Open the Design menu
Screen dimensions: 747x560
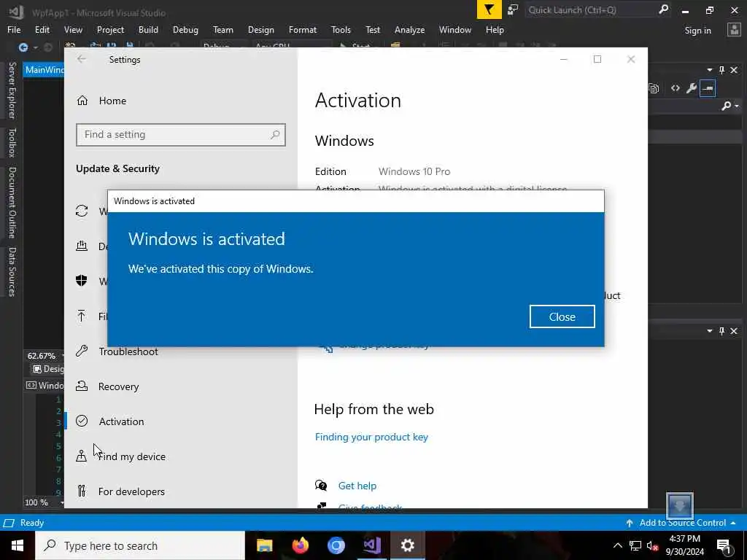(x=260, y=29)
